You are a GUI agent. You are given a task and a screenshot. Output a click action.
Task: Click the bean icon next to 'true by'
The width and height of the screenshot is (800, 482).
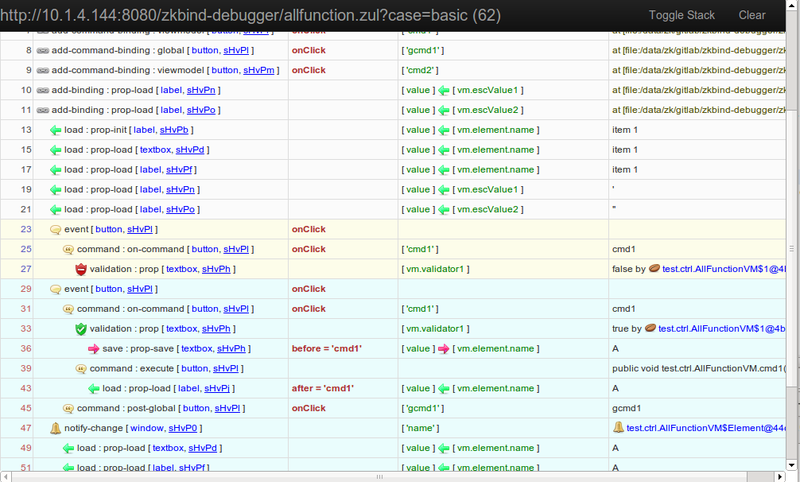(x=650, y=328)
